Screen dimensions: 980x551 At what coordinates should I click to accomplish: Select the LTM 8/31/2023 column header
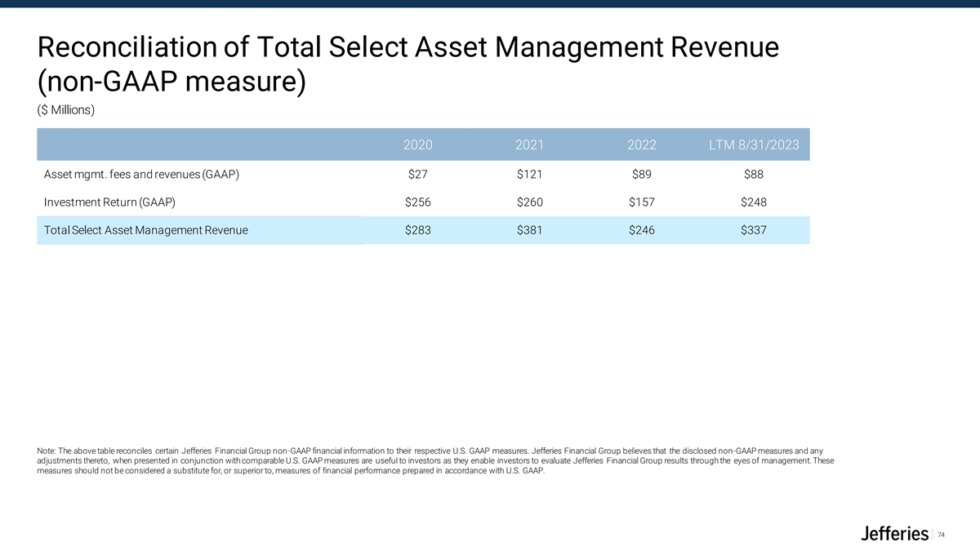tap(753, 145)
